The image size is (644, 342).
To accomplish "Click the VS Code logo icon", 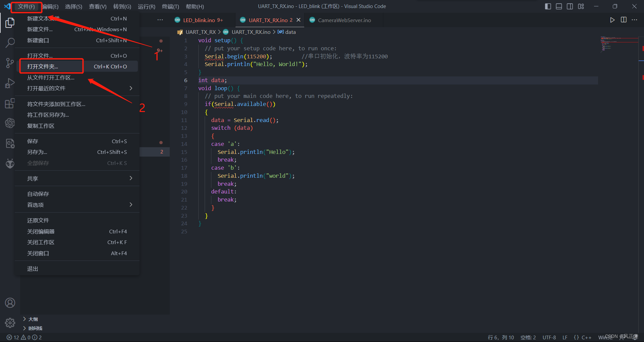I will point(7,6).
